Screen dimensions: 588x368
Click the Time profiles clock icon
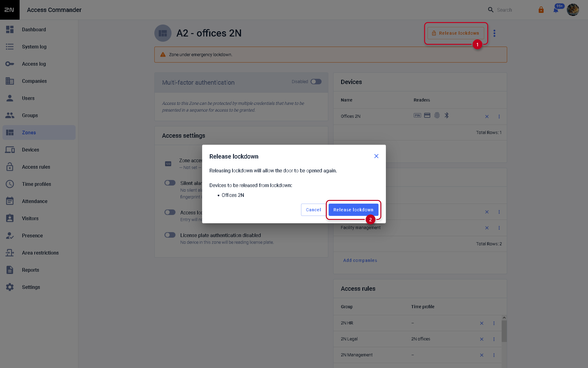click(10, 184)
